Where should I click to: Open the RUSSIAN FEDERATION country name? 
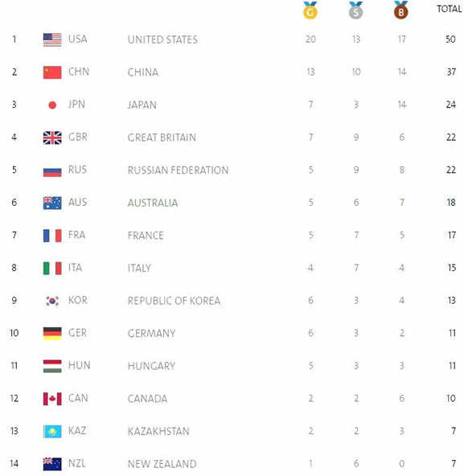coord(178,170)
